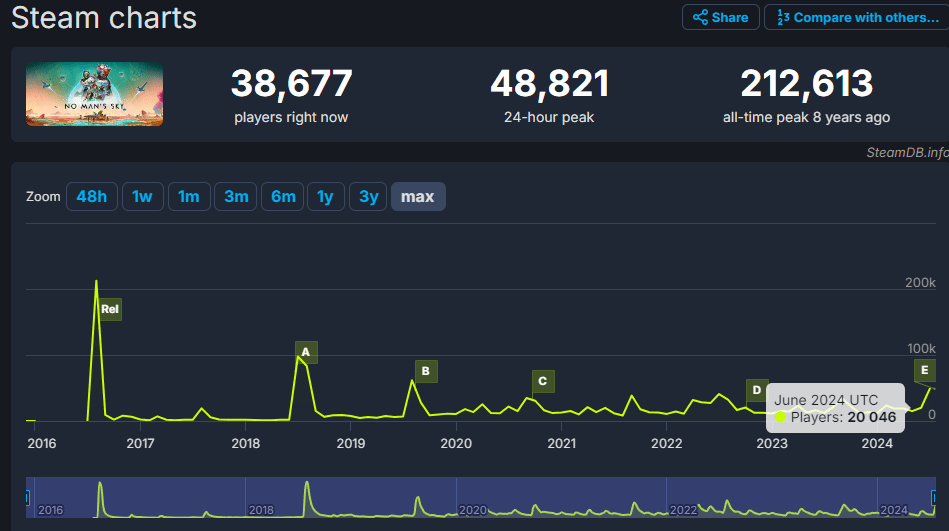Select the max zoom range

[417, 197]
